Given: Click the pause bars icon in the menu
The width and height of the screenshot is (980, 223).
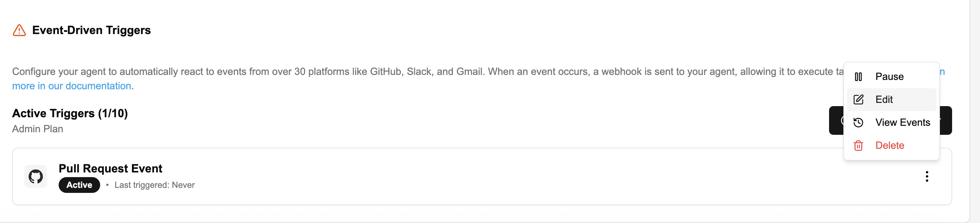Looking at the screenshot, I should (x=858, y=77).
